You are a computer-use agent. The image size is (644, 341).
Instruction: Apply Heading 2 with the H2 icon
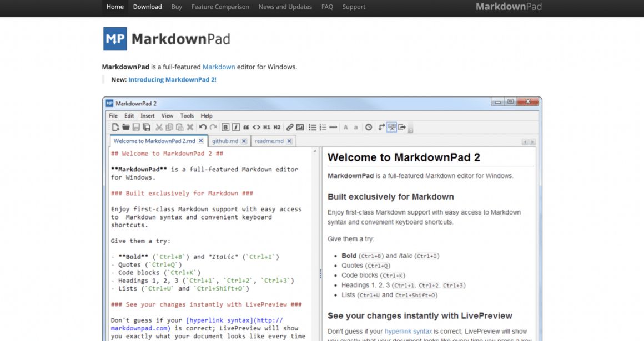click(277, 127)
